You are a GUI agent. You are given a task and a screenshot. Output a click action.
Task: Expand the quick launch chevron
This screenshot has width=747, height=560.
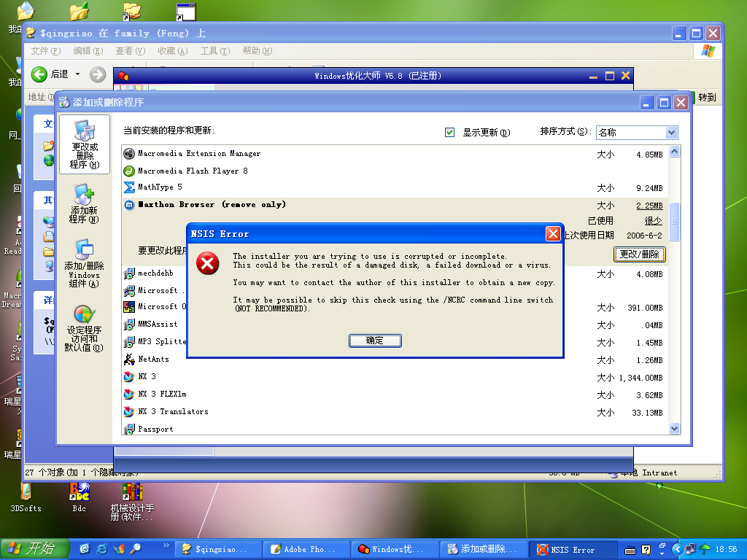pos(166,545)
